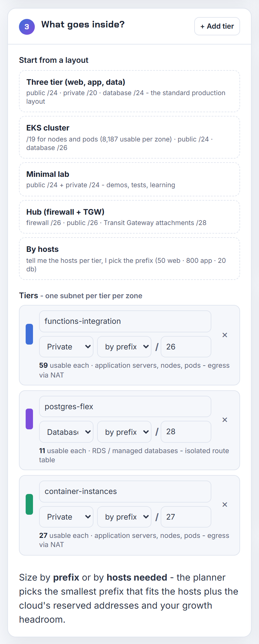Open the Private type dropdown for functions-integration
This screenshot has width=259, height=644.
point(66,347)
